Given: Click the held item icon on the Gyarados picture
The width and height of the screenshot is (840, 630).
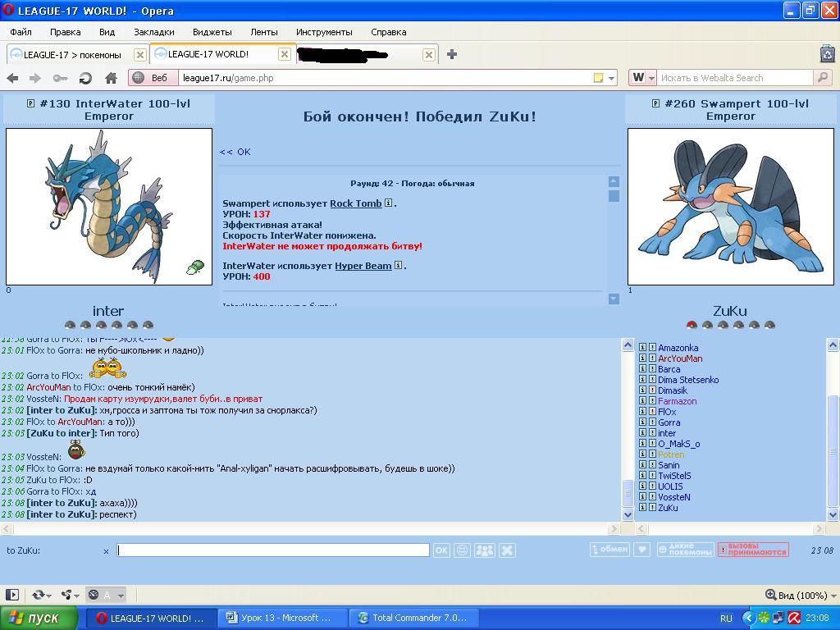Looking at the screenshot, I should pos(195,267).
